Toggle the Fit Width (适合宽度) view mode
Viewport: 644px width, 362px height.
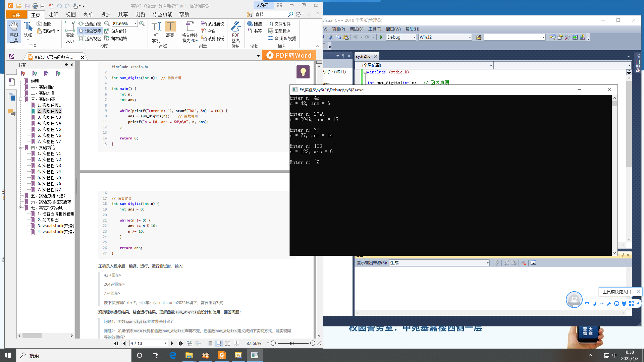pos(90,31)
